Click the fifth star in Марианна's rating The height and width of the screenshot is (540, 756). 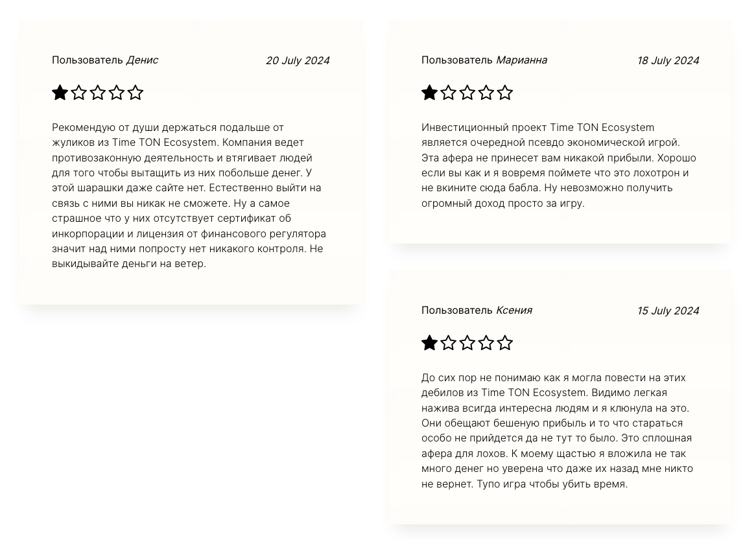(x=505, y=92)
